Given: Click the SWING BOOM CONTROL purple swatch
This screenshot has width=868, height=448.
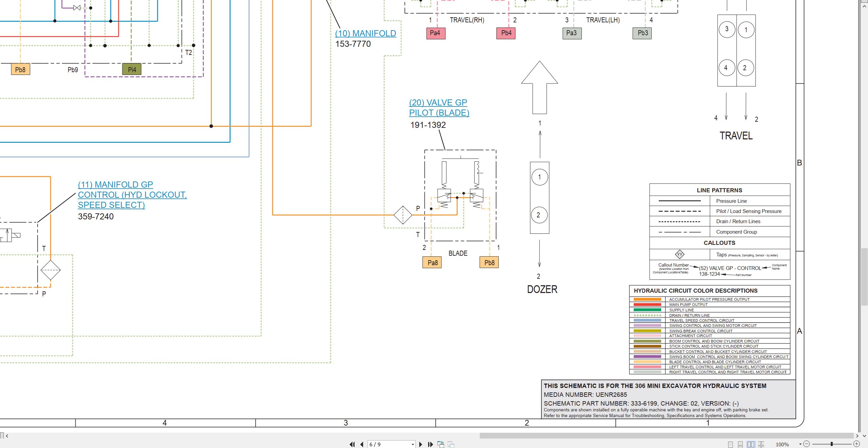Looking at the screenshot, I should [647, 357].
